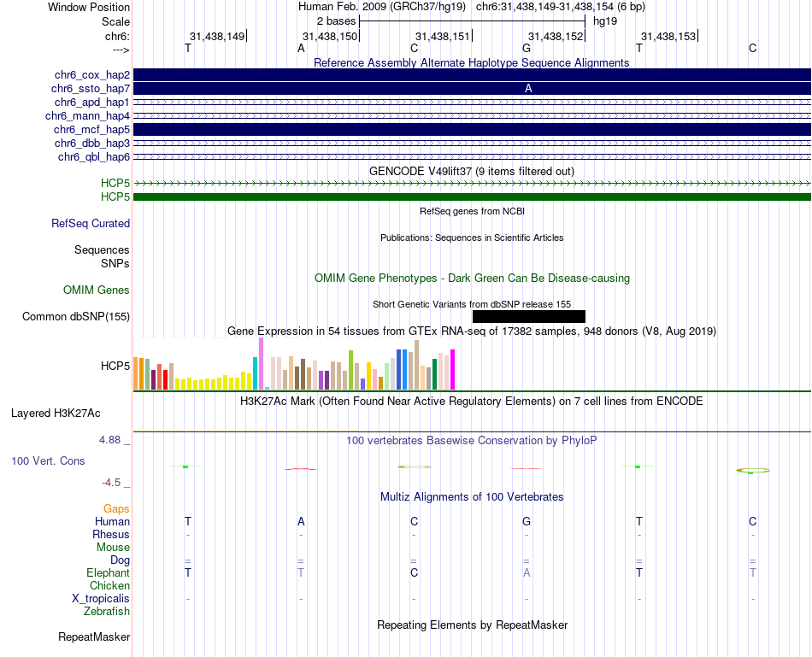This screenshot has height=657, width=812.
Task: Open the Common dbSNP(155) track label
Action: [x=76, y=316]
